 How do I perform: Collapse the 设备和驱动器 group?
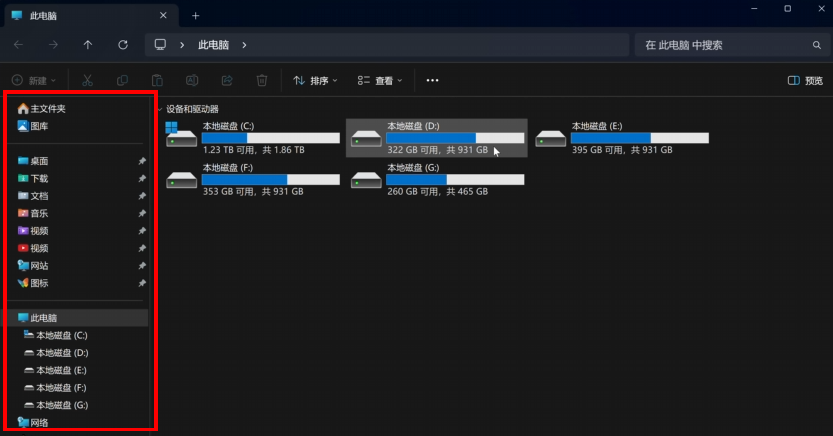click(x=160, y=109)
